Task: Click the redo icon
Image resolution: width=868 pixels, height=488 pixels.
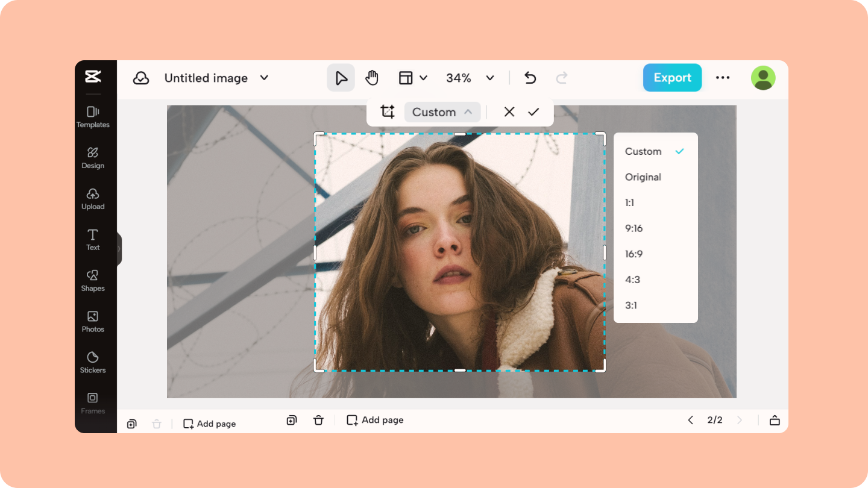Action: pos(561,77)
